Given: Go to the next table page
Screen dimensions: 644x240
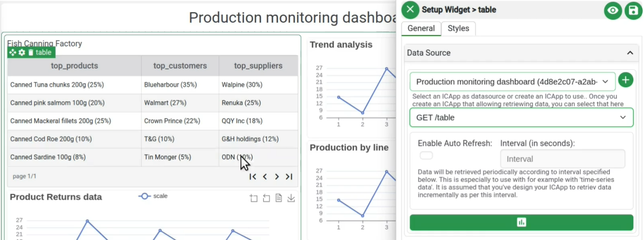Looking at the screenshot, I should coord(277,177).
